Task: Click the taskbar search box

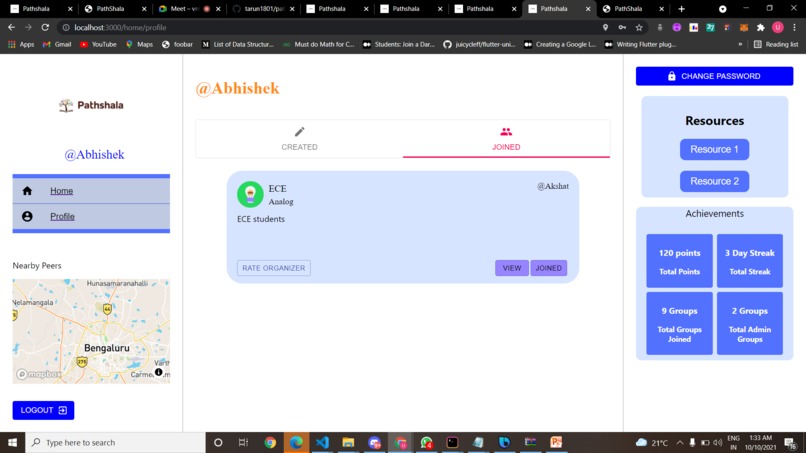Action: [115, 442]
